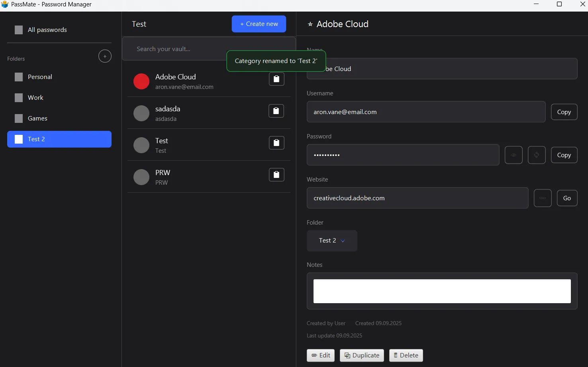Image resolution: width=588 pixels, height=367 pixels.
Task: Click the red Adobe Cloud avatar circle
Action: pyautogui.click(x=141, y=81)
